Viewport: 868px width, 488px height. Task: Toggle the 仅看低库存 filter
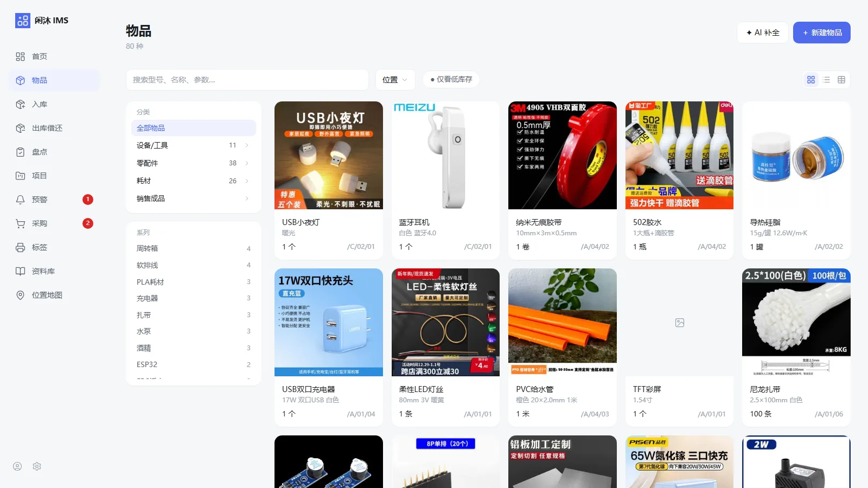coord(451,79)
